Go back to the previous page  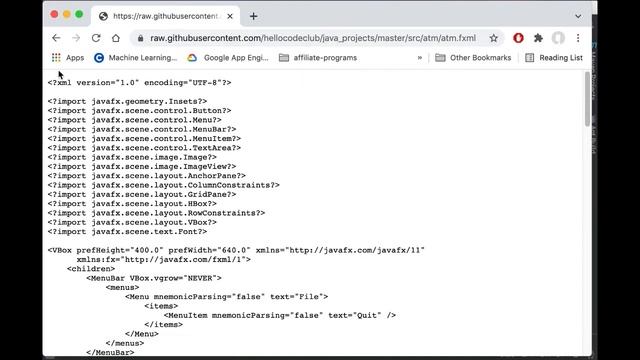pos(56,38)
